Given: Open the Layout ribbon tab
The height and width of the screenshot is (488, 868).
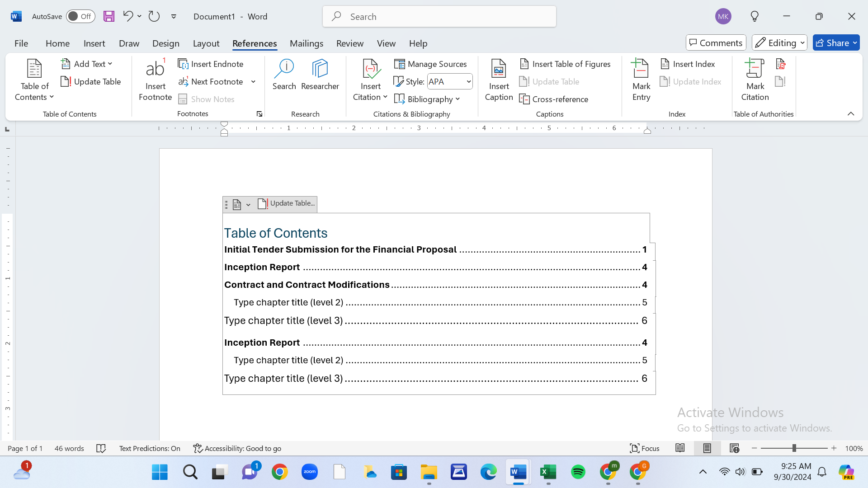Looking at the screenshot, I should pyautogui.click(x=206, y=43).
